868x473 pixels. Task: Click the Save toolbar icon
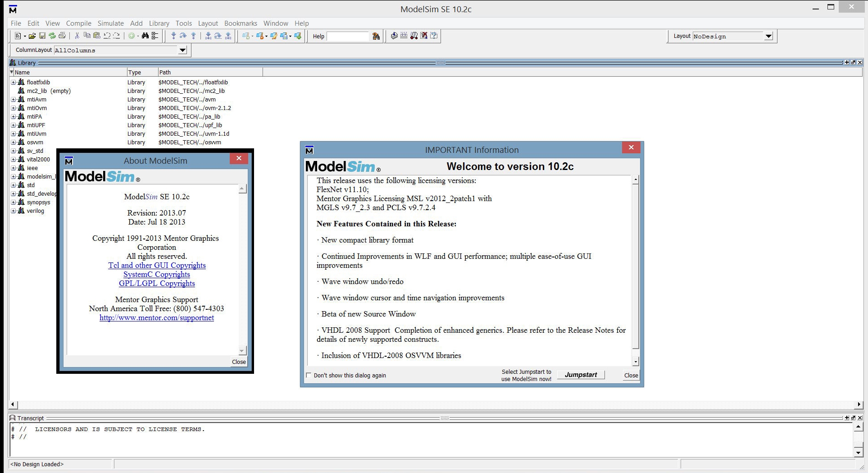coord(42,36)
